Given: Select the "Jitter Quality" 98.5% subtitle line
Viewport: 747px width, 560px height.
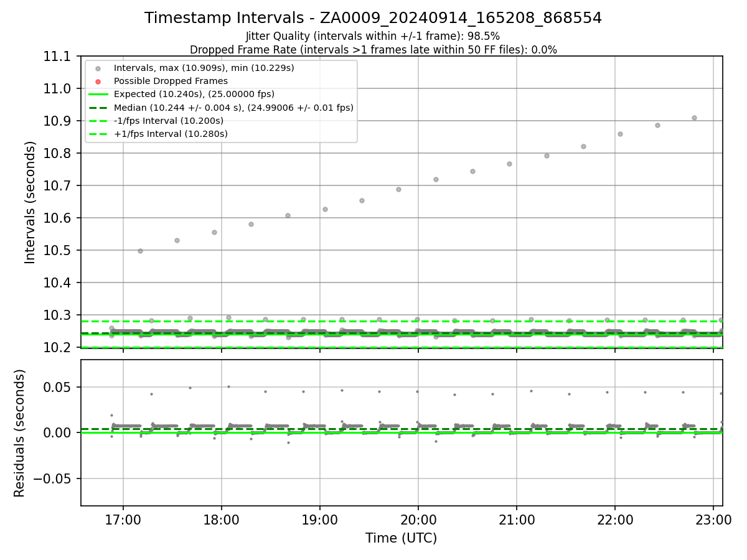Looking at the screenshot, I should click(x=373, y=36).
